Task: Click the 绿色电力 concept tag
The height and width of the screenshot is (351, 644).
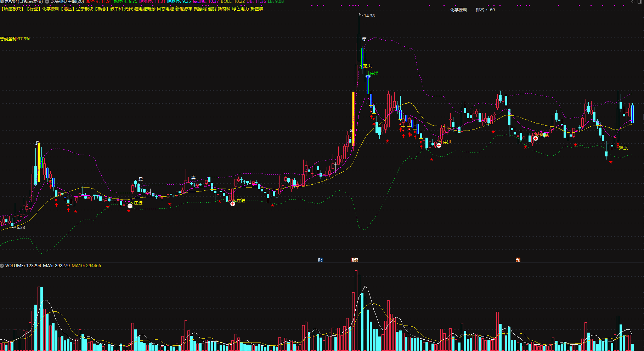Action: tap(240, 9)
